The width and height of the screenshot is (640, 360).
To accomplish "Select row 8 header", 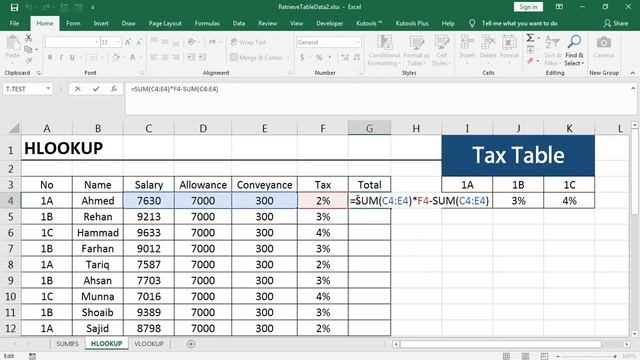I will click(x=10, y=264).
